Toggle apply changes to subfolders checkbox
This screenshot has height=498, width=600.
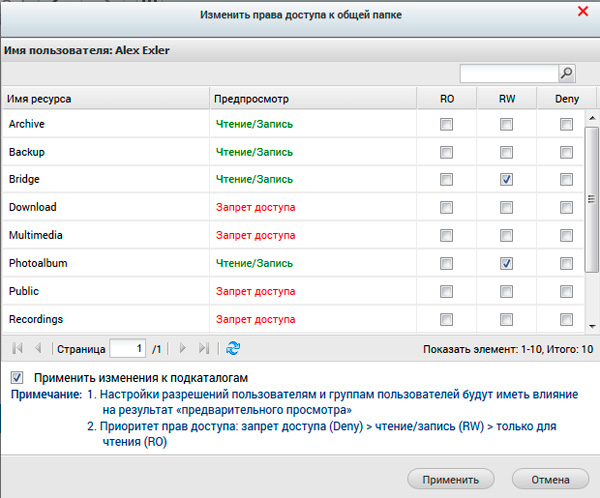17,378
